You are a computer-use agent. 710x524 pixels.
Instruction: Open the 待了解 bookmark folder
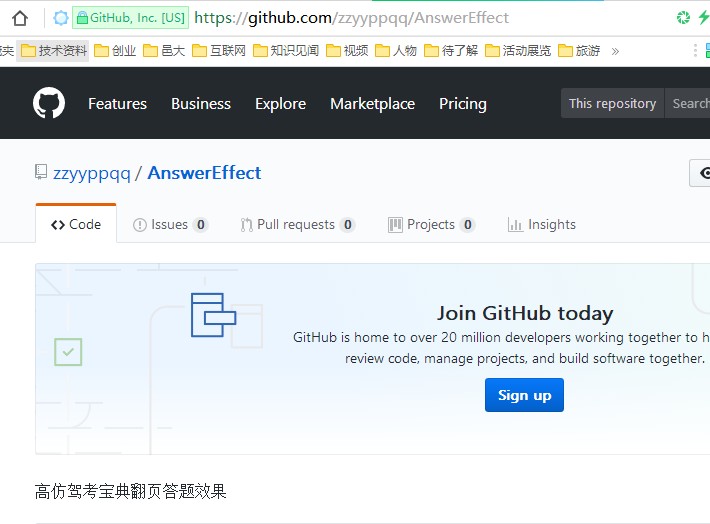[x=451, y=51]
